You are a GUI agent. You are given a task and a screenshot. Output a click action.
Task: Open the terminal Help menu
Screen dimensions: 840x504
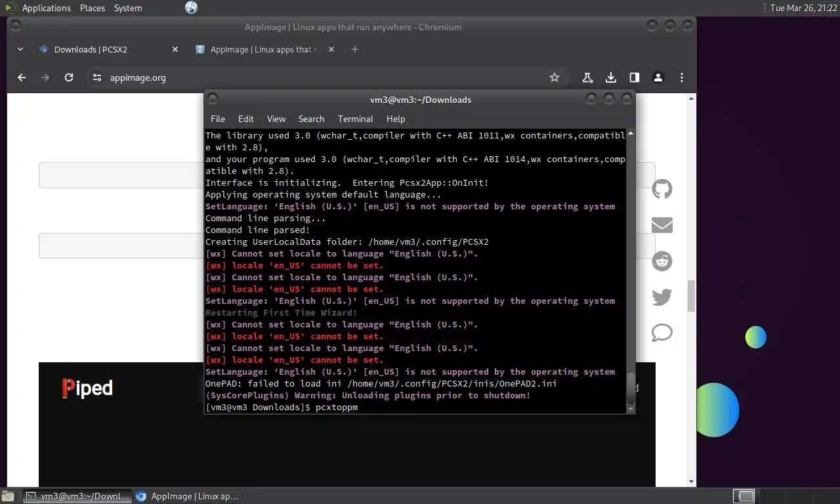coord(396,119)
